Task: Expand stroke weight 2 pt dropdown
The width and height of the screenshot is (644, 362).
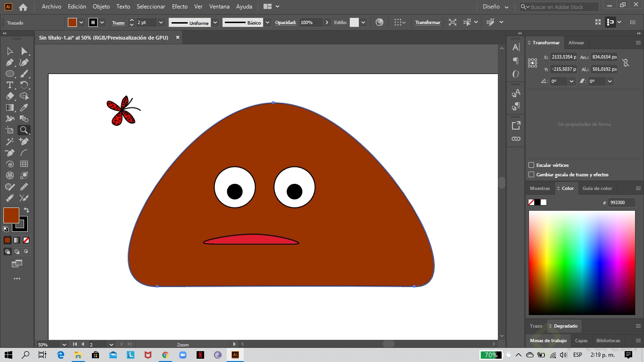Action: pos(161,22)
